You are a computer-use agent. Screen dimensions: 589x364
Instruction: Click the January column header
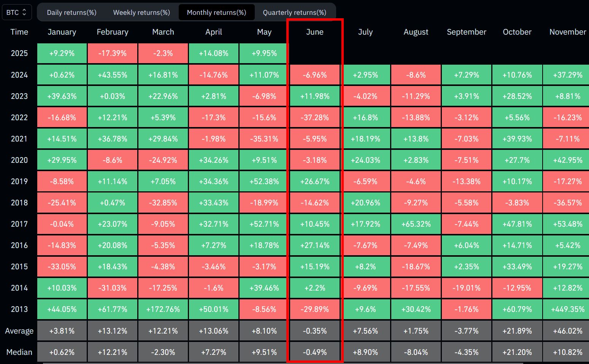(x=62, y=32)
